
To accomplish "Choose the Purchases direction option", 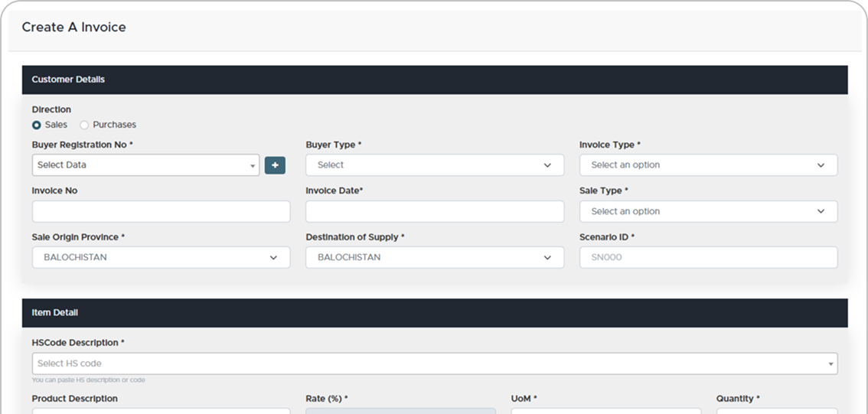I will (85, 125).
